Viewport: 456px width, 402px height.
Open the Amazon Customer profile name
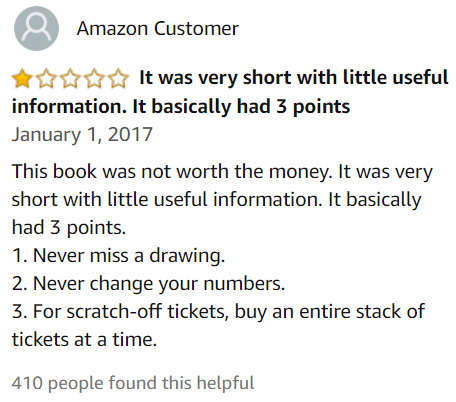tap(158, 28)
